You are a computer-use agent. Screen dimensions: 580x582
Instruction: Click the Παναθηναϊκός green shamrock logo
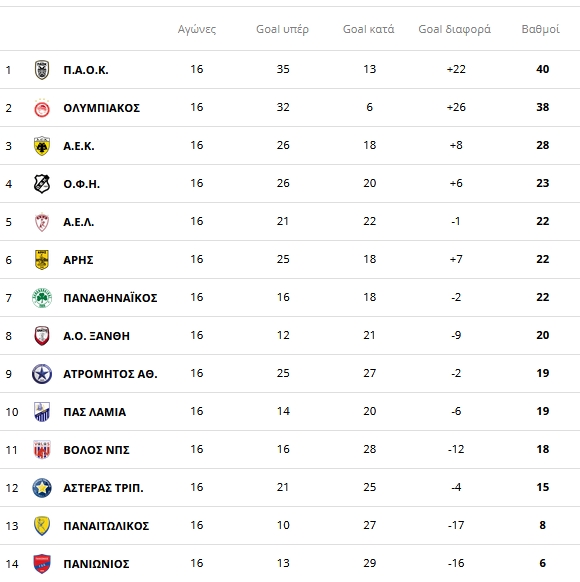coord(42,298)
